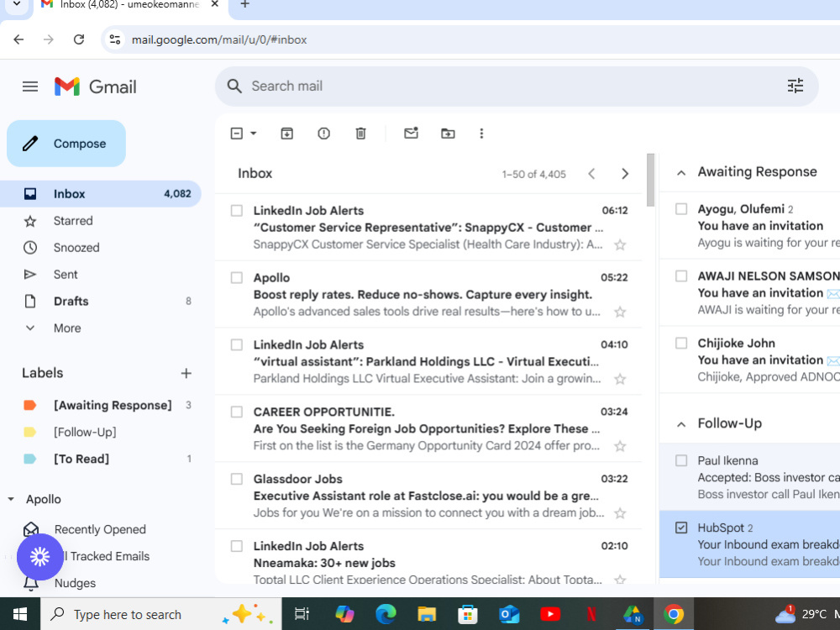Collapse the Apollo sidebar section
This screenshot has height=630, width=840.
(11, 499)
